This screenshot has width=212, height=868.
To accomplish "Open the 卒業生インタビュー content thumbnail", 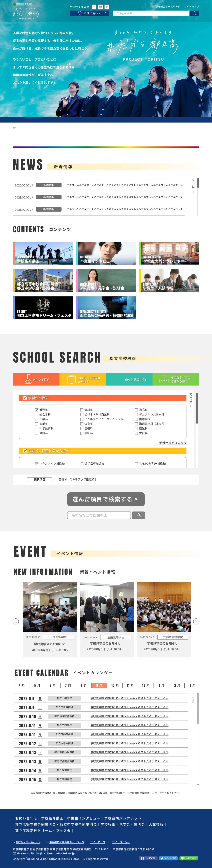I will click(x=106, y=253).
